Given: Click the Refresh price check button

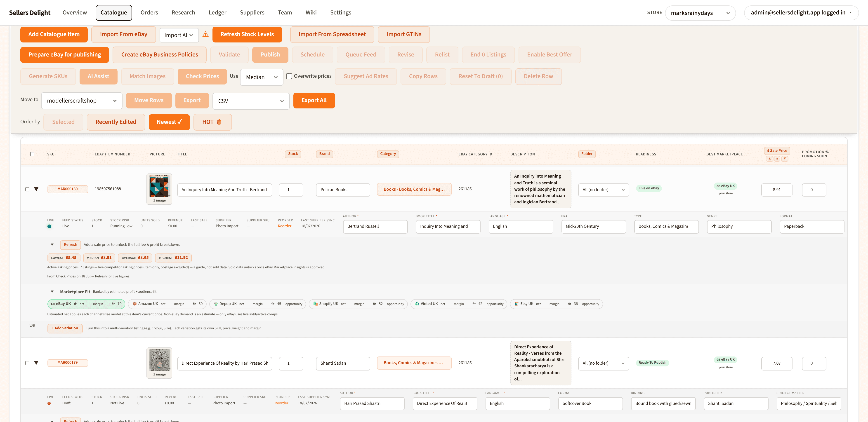Looking at the screenshot, I should (x=71, y=244).
